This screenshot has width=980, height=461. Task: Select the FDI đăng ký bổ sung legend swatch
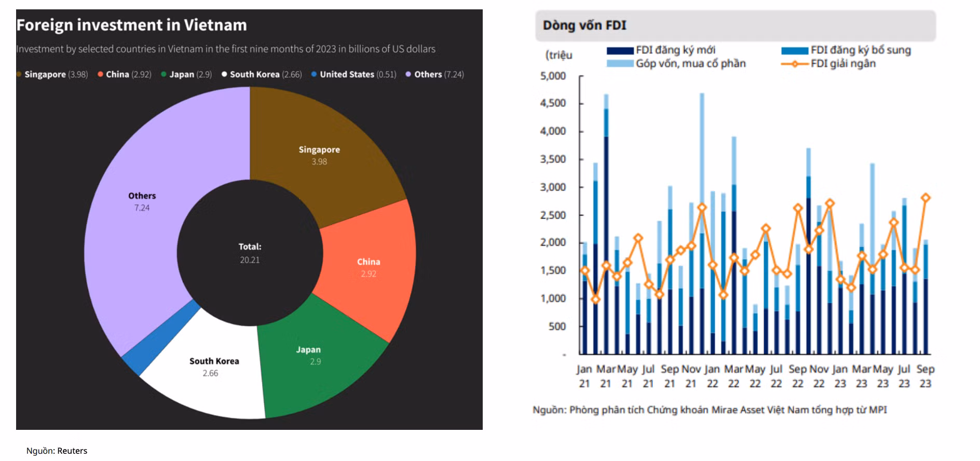tap(795, 51)
